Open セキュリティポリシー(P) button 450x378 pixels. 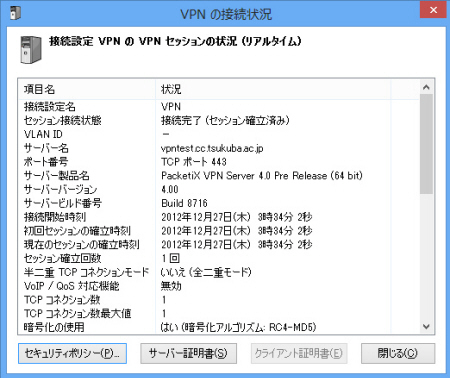(72, 353)
